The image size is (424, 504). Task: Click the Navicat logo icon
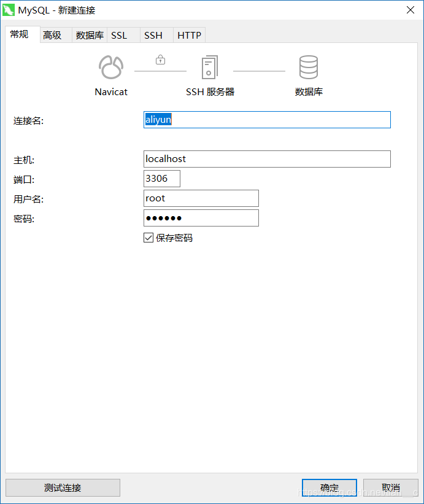pos(111,67)
